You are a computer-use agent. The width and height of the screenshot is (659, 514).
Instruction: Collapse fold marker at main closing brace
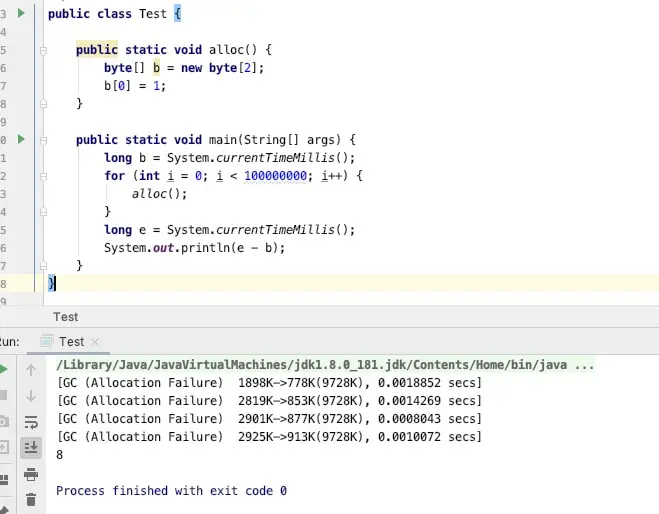[x=43, y=266]
